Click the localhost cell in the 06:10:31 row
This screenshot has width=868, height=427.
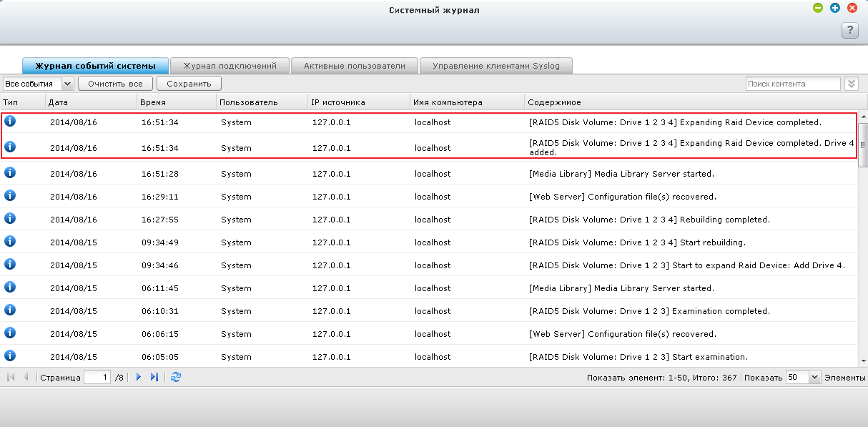[x=433, y=311]
